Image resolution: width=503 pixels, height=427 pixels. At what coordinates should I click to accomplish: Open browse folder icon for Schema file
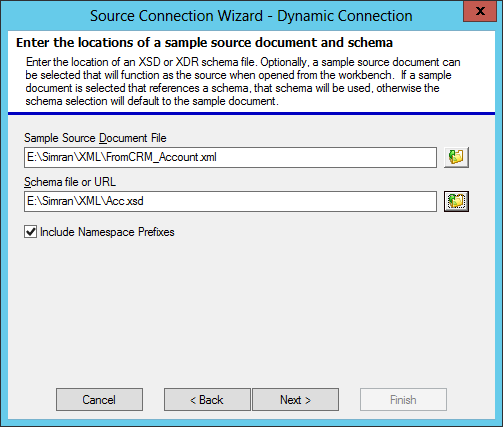(456, 201)
